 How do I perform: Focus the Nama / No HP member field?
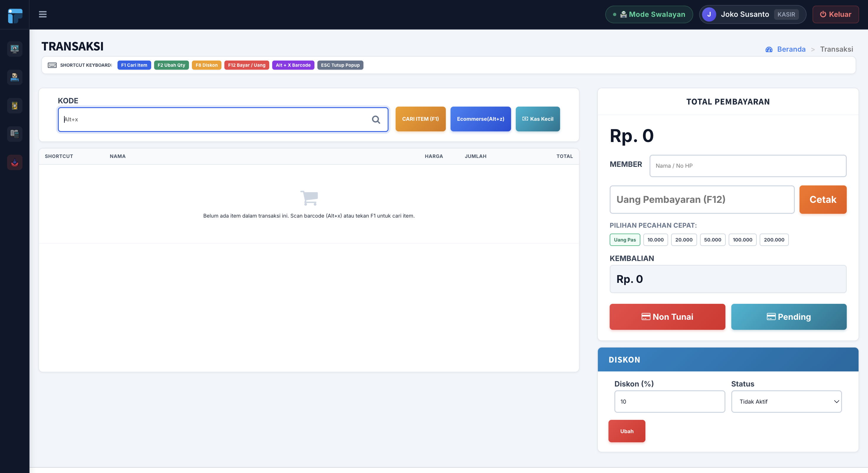pyautogui.click(x=748, y=166)
